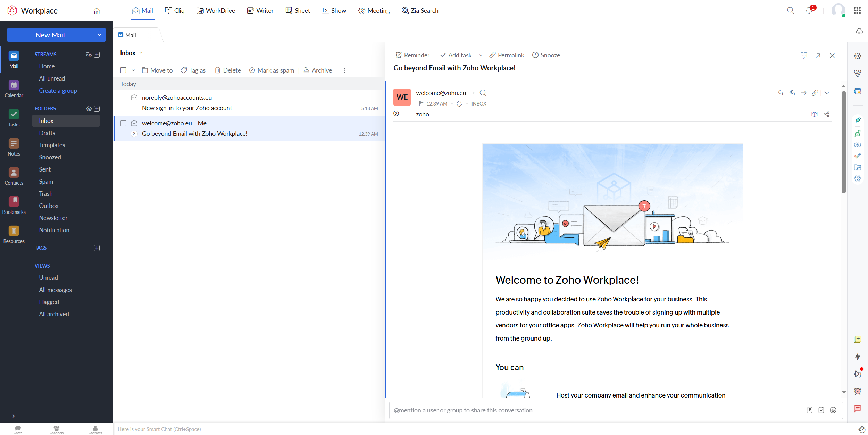Screen dimensions: 868x435
Task: Open the Resources app in the sidebar
Action: (14, 235)
